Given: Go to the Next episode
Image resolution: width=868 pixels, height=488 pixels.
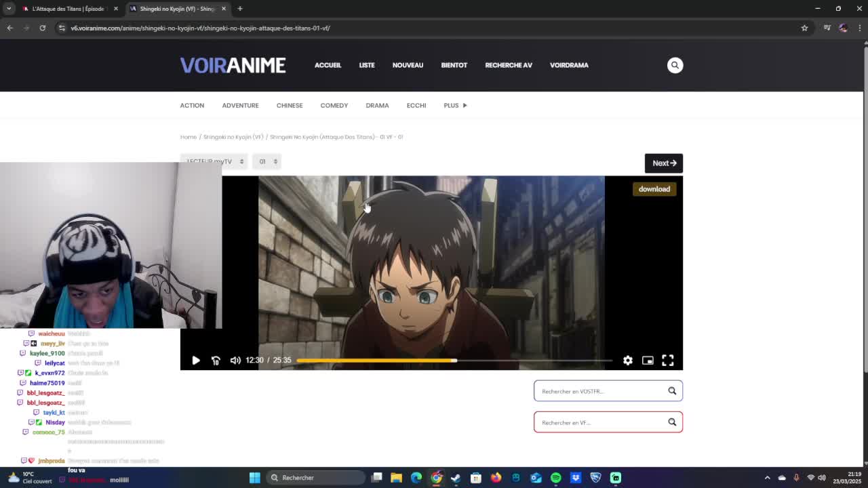Looking at the screenshot, I should (x=664, y=163).
